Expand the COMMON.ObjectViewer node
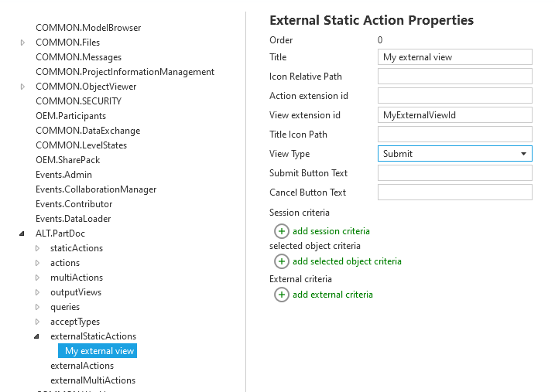The height and width of the screenshot is (392, 555). coord(23,87)
